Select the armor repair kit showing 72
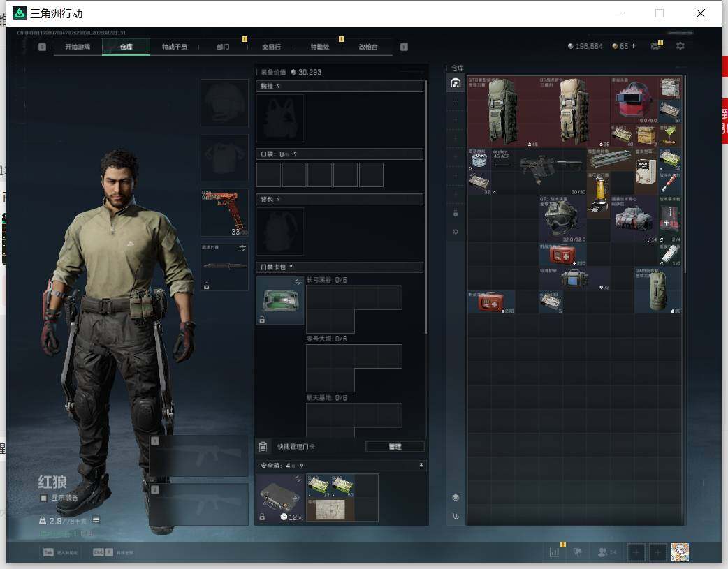This screenshot has height=569, width=728. click(x=574, y=278)
